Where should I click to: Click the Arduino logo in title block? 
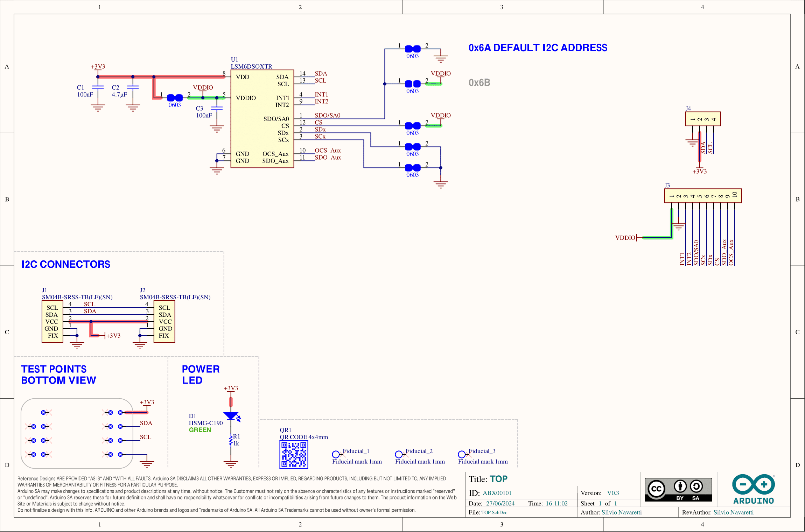[753, 489]
